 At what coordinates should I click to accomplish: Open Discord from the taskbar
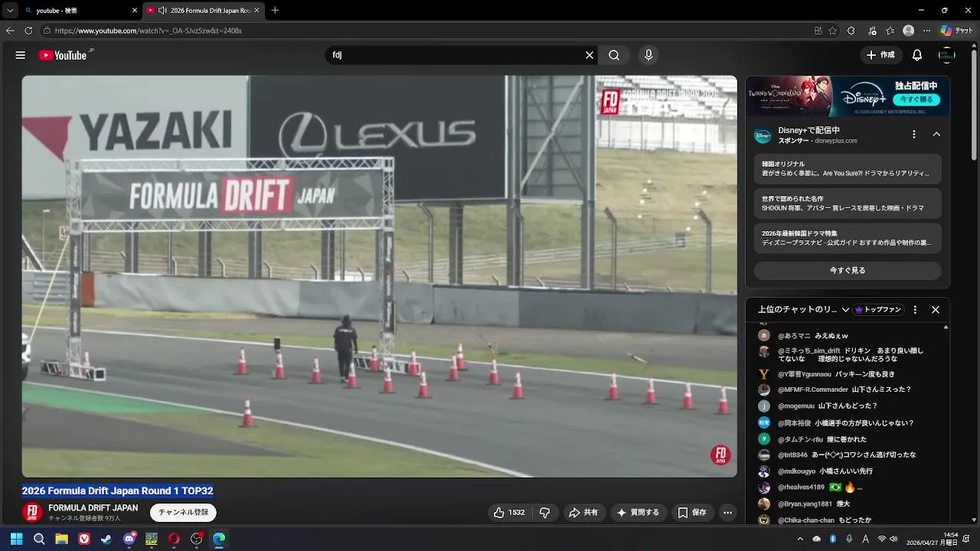129,539
